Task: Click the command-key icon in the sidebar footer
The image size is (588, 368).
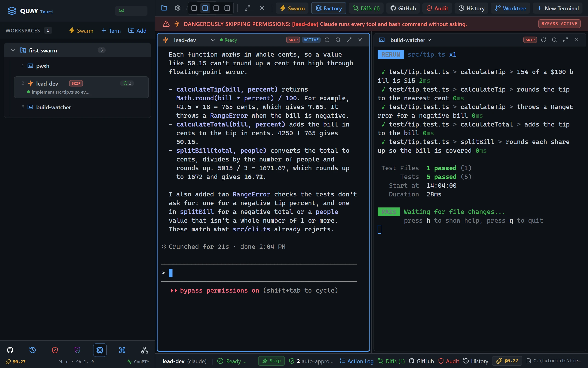Action: (x=122, y=350)
